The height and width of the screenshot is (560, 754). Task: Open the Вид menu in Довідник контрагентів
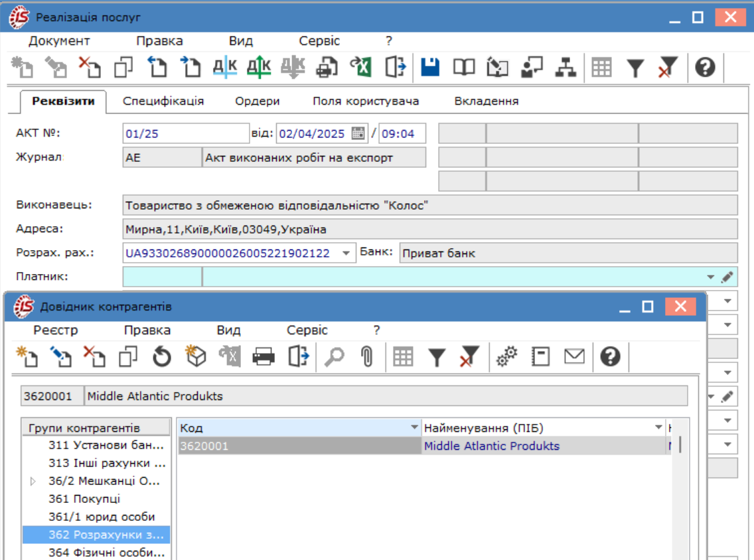pyautogui.click(x=228, y=330)
